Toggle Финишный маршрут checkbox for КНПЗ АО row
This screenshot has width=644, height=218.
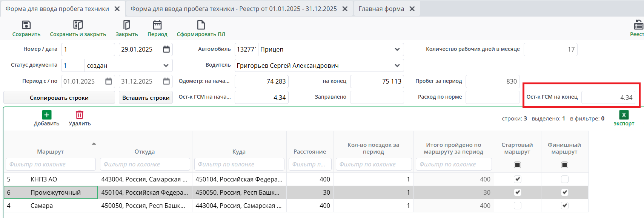click(564, 179)
